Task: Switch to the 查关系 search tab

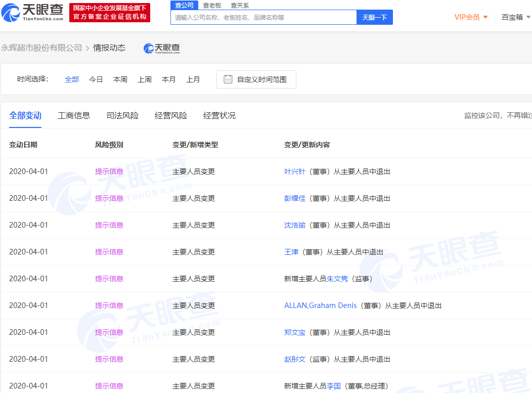Action: (x=240, y=6)
